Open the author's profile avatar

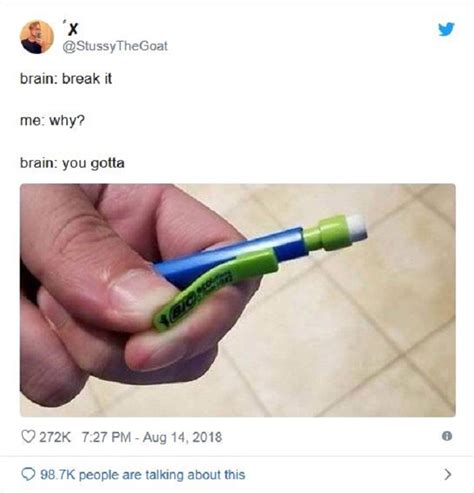(x=37, y=37)
